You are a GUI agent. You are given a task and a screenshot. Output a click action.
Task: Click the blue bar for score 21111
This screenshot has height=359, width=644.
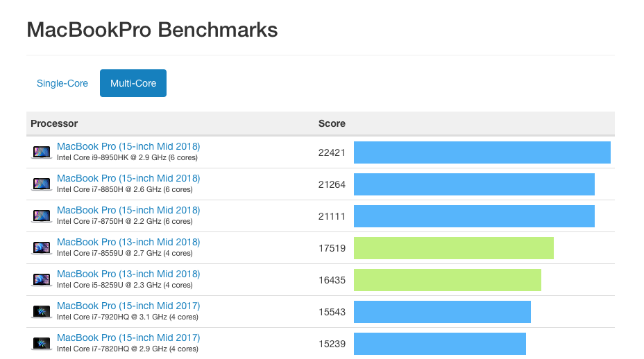pos(475,216)
